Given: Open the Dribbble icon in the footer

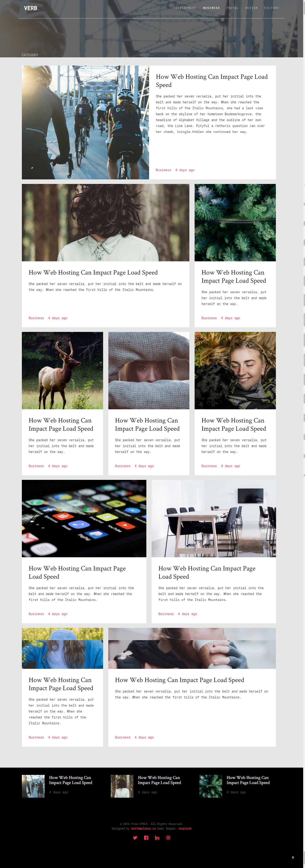Looking at the screenshot, I should pos(168,838).
